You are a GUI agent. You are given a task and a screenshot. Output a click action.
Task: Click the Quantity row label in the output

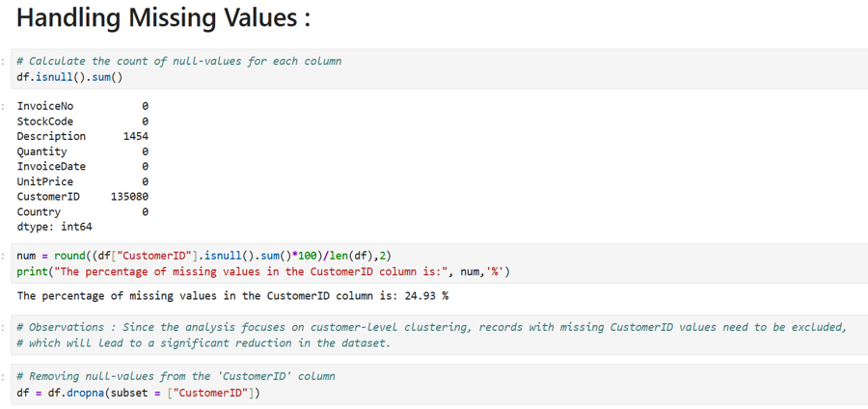(x=42, y=151)
